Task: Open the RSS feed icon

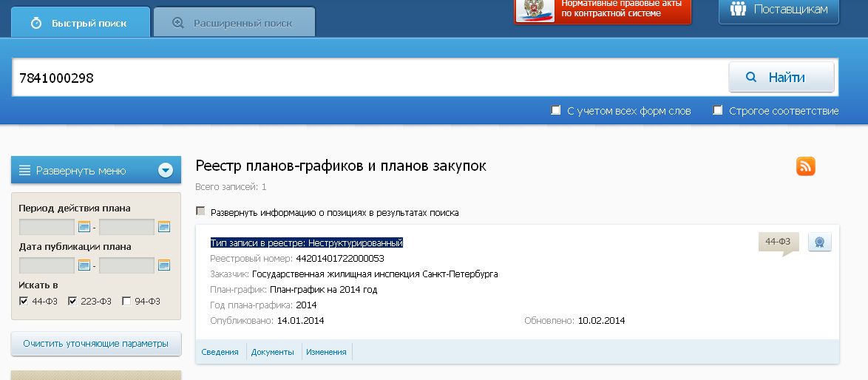Action: click(805, 166)
